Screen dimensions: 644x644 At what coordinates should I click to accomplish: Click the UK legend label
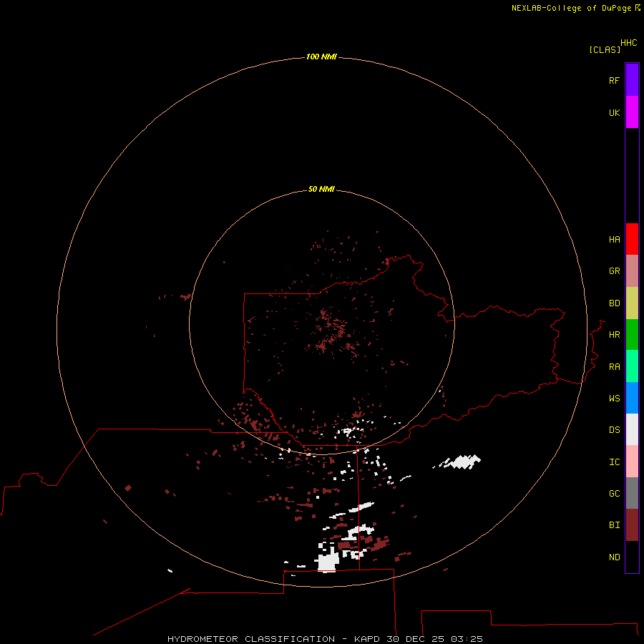[x=614, y=112]
